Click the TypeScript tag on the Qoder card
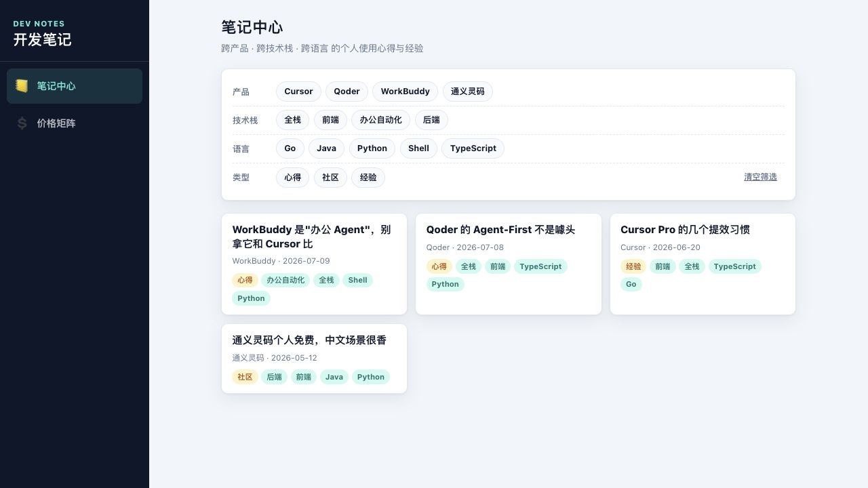 coord(540,266)
